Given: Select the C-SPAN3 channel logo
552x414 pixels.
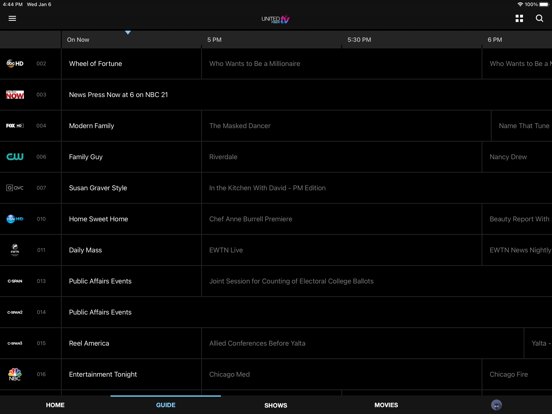Looking at the screenshot, I should click(x=15, y=343).
